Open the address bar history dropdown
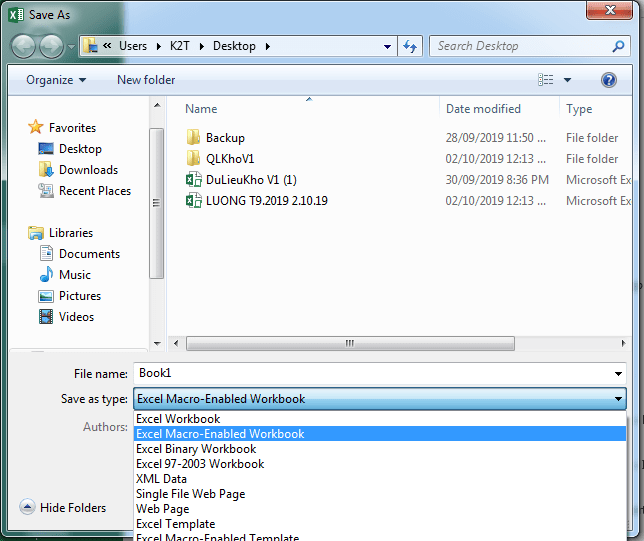 point(387,46)
